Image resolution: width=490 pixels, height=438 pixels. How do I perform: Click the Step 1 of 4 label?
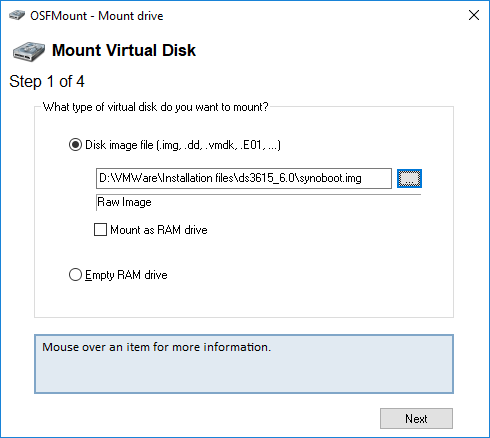47,82
